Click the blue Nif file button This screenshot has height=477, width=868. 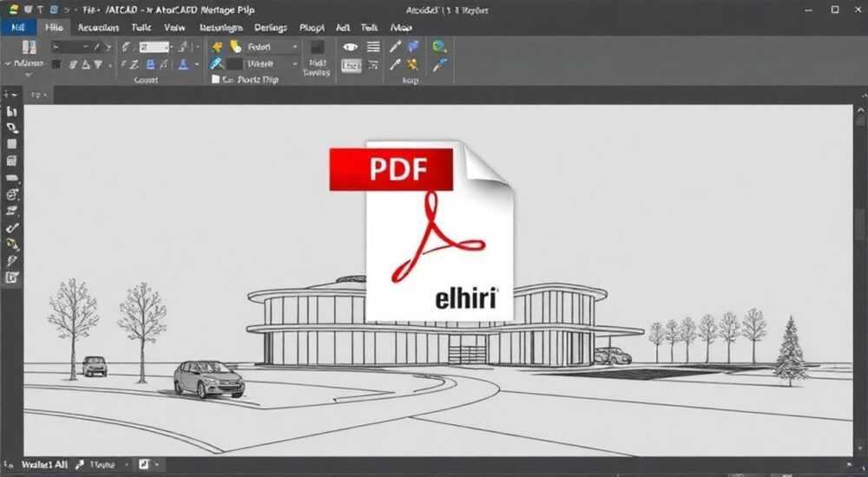(x=18, y=28)
